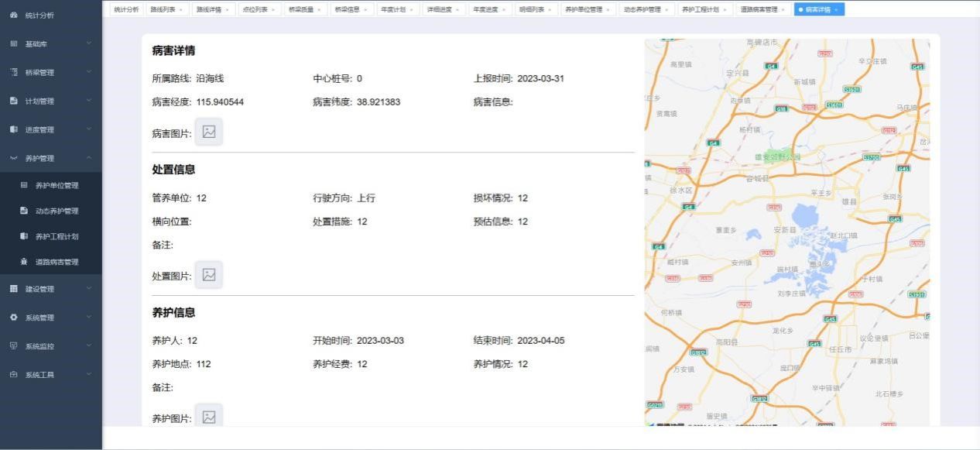
Task: Click the 统计分析 dashboard icon in sidebar
Action: pos(14,15)
